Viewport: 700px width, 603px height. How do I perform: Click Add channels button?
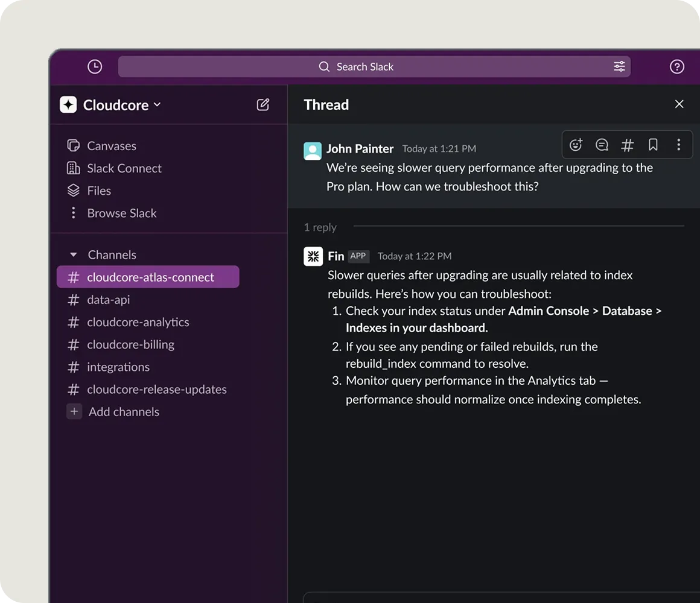coord(123,412)
